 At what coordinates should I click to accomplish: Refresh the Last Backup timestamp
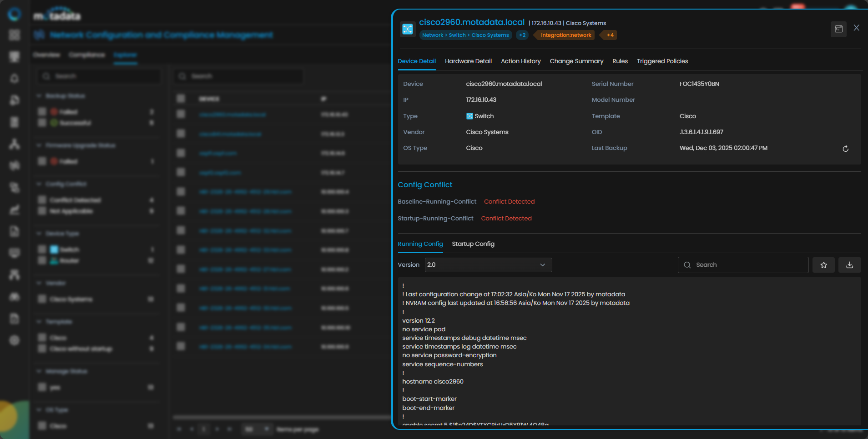pyautogui.click(x=845, y=149)
